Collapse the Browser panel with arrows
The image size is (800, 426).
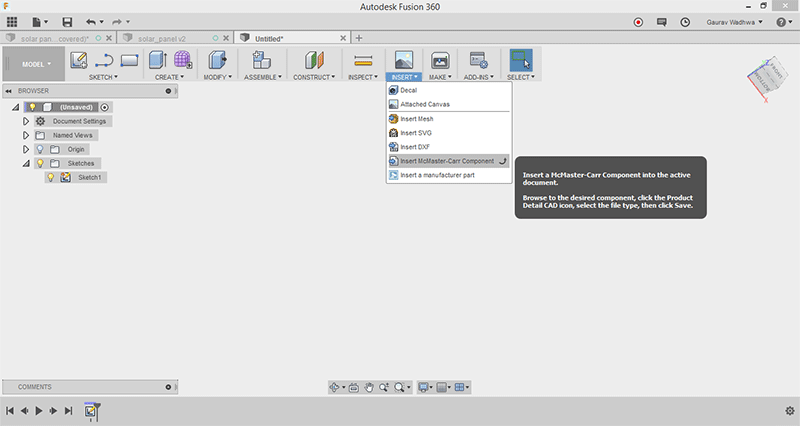coord(9,91)
